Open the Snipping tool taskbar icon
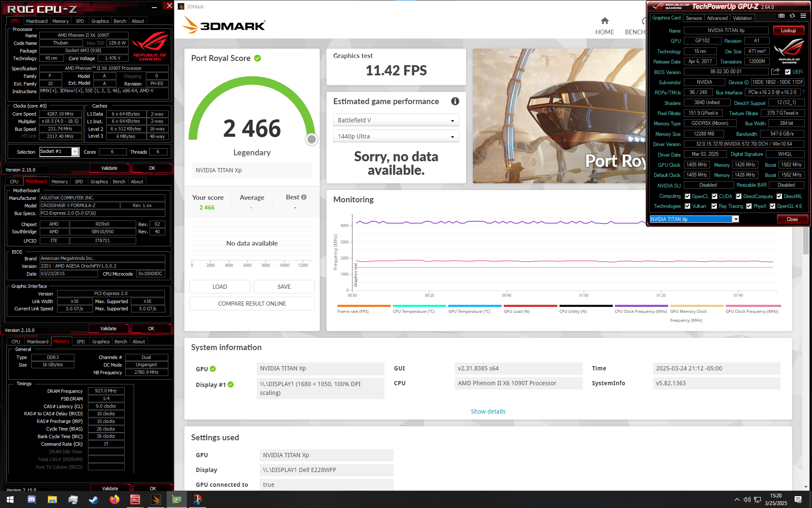The image size is (812, 508). (198, 500)
